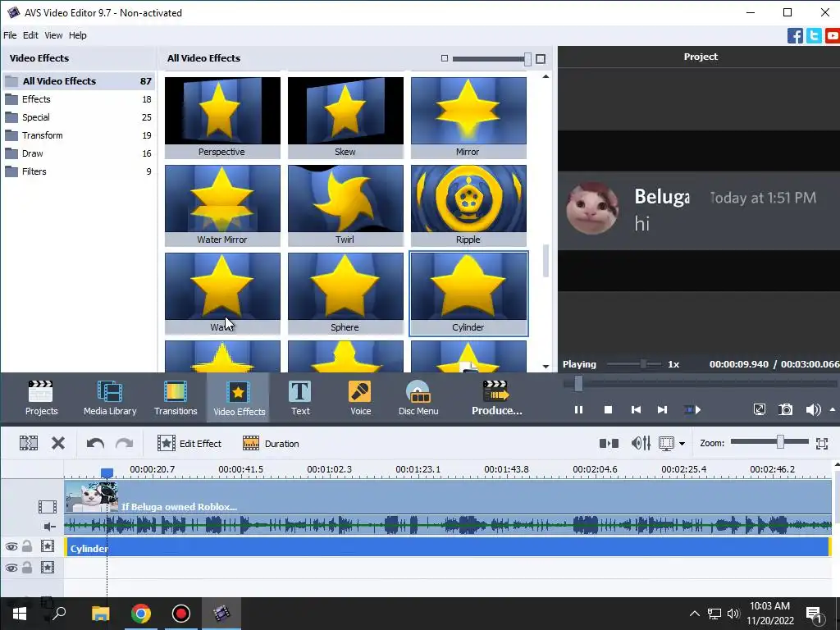Open the Text tool
This screenshot has height=630, width=840.
tap(300, 398)
